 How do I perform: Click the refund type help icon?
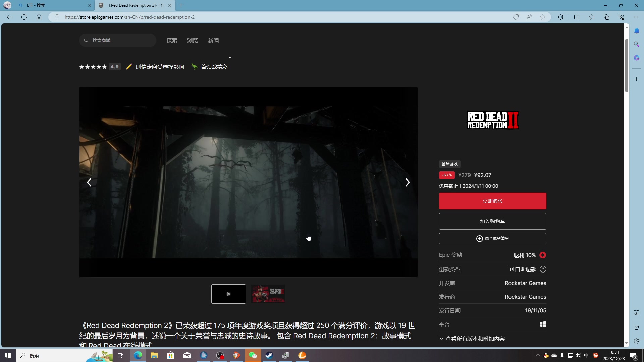click(543, 269)
